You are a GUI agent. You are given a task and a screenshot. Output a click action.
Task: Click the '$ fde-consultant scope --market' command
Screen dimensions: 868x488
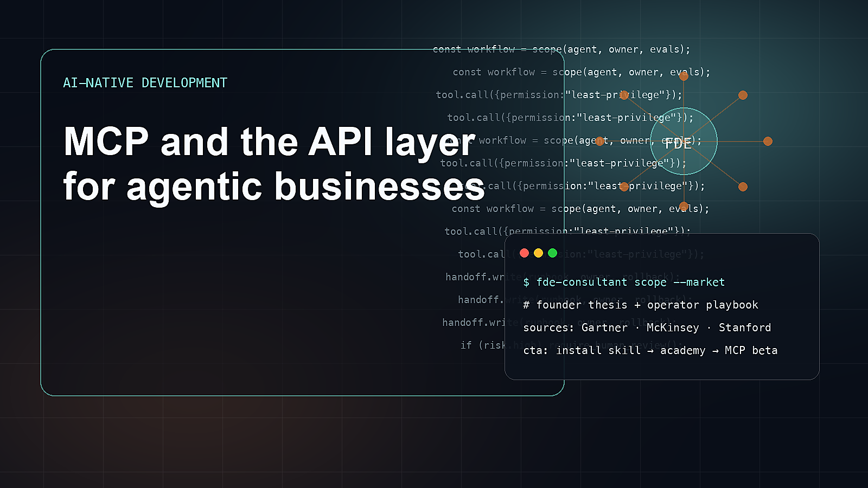coord(624,282)
